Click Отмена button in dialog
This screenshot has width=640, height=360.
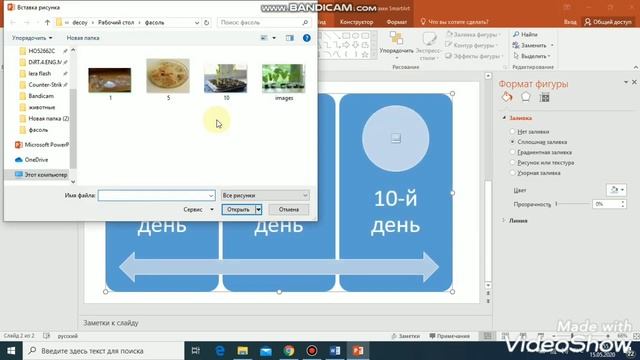(x=289, y=209)
